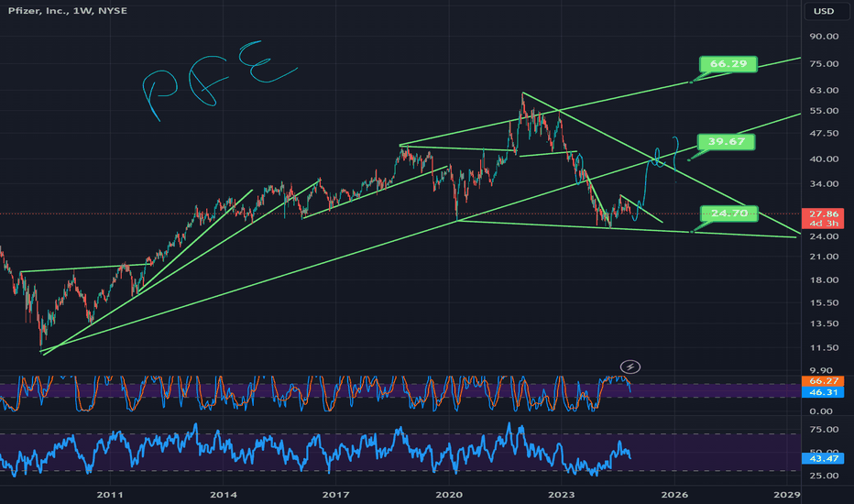Click the Pfizer, Inc., 1W, NYSE title
The height and width of the screenshot is (504, 854).
tap(68, 10)
